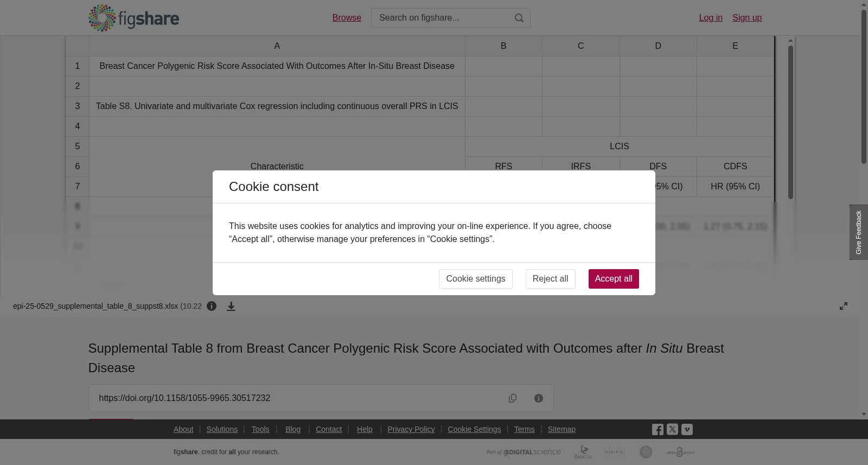Click the spreadsheet viewer vertical scrollbar
Screen dimensions: 868x465
click(x=791, y=122)
